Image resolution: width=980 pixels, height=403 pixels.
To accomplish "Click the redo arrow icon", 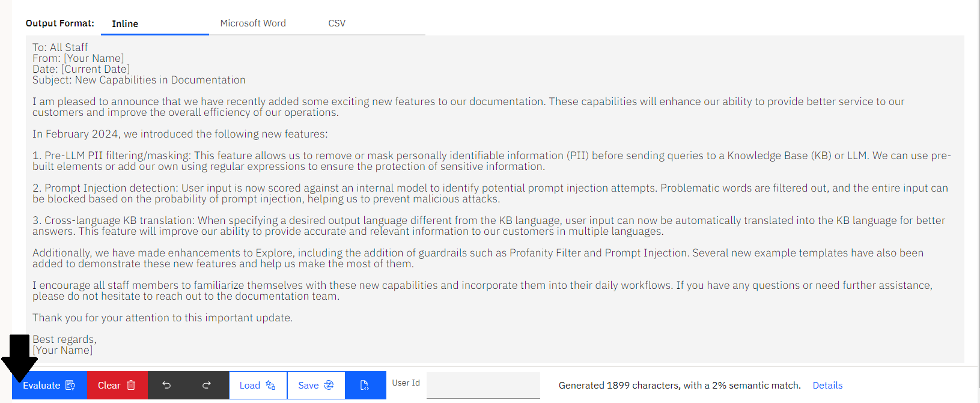I will (x=207, y=386).
